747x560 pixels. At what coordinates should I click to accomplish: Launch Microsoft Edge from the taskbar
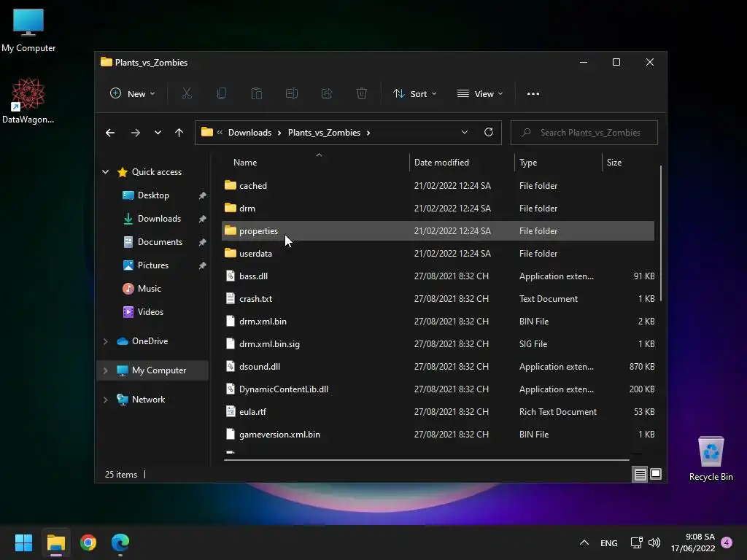[x=120, y=542]
